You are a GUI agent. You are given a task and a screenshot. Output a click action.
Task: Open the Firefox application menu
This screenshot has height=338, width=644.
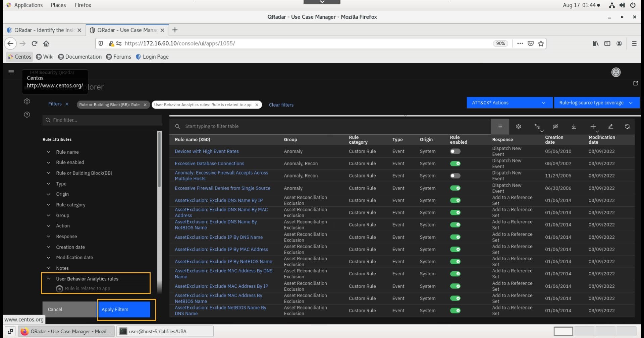[x=634, y=44]
